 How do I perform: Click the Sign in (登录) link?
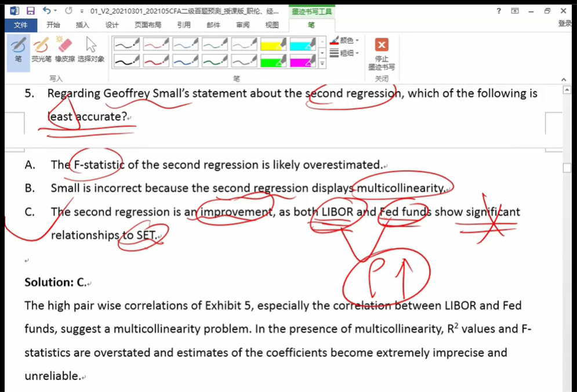[x=564, y=24]
